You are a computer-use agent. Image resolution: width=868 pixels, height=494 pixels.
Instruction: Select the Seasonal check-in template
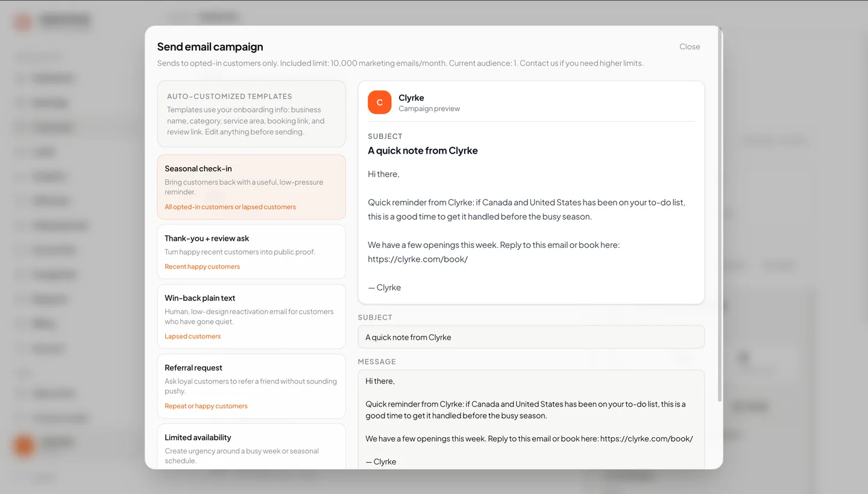[251, 187]
